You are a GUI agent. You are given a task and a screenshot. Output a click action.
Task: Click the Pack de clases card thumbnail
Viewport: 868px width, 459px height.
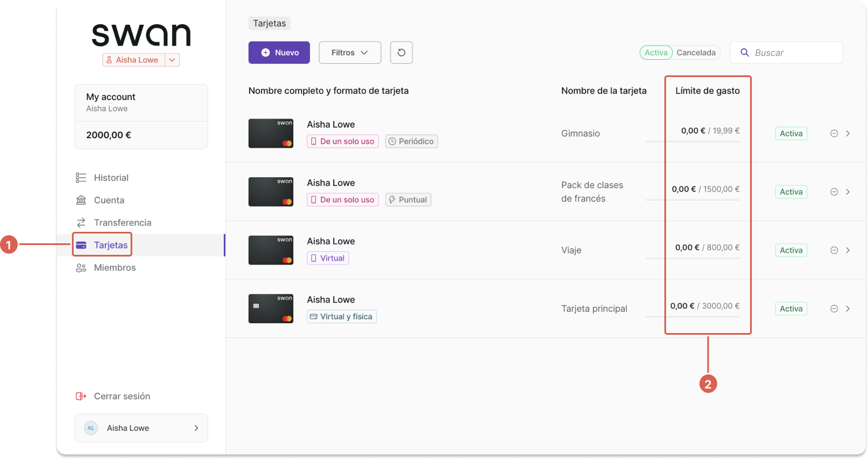pyautogui.click(x=271, y=192)
